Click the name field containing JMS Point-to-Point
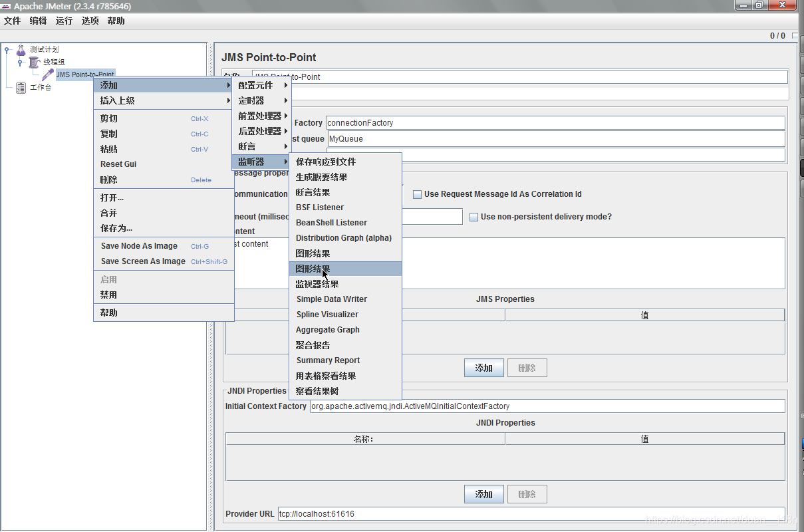This screenshot has width=804, height=532. pyautogui.click(x=520, y=77)
